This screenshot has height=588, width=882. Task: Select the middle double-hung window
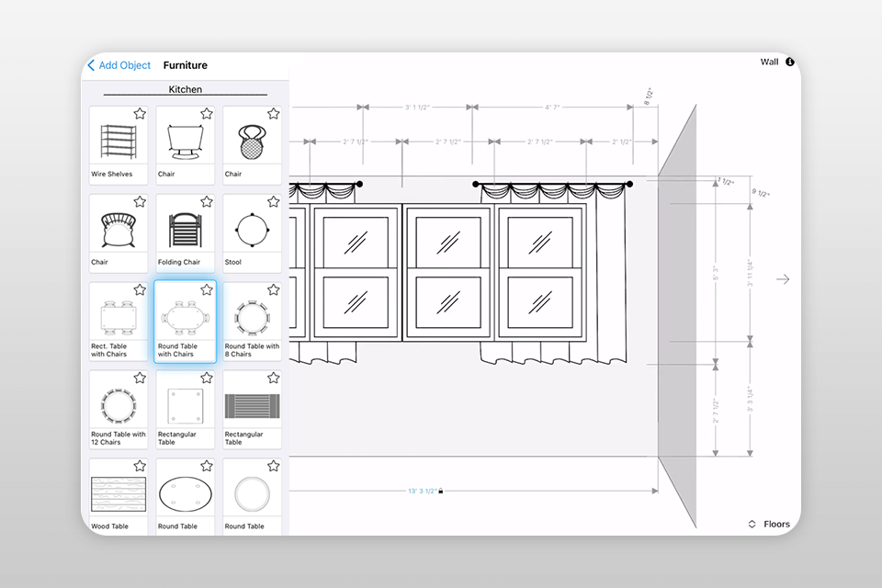(x=448, y=273)
